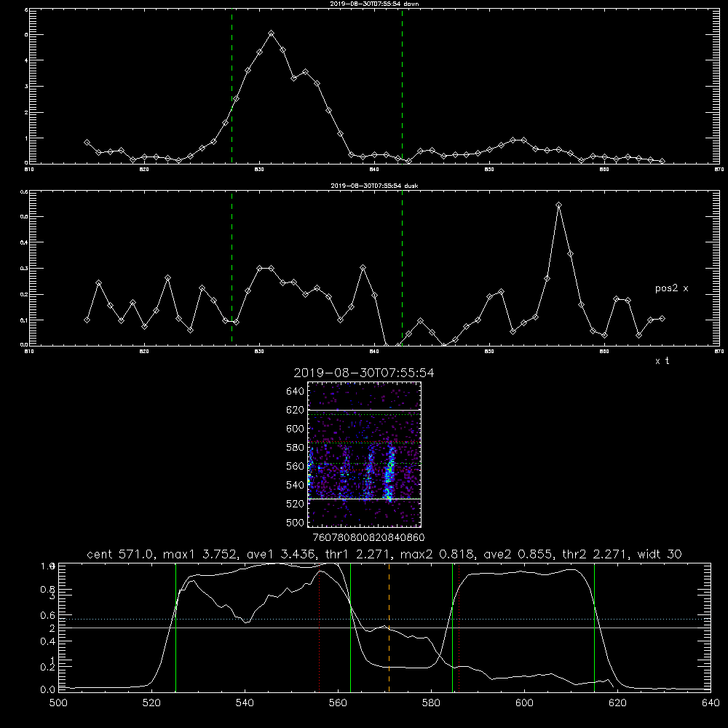Open the colored heatmap image in the center
This screenshot has height=728, width=728.
pos(365,454)
